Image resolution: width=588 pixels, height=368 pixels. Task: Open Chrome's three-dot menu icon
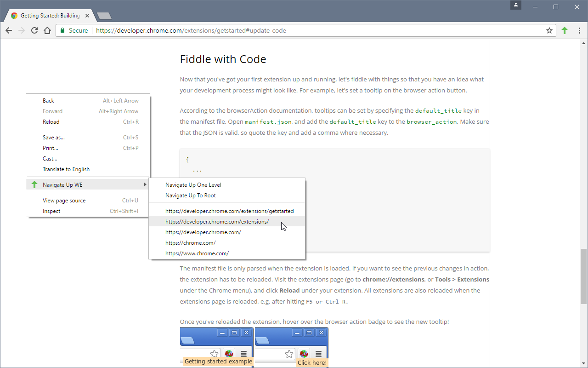(x=579, y=30)
